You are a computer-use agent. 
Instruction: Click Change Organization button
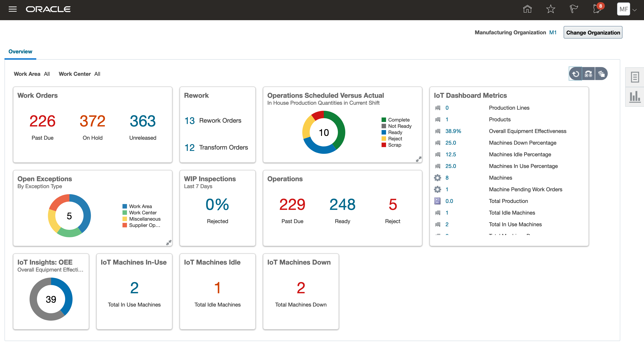coord(593,33)
